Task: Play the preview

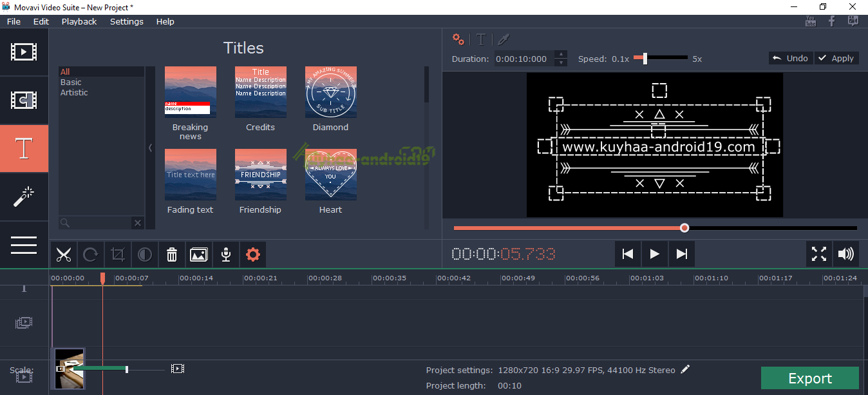Action: [x=654, y=254]
